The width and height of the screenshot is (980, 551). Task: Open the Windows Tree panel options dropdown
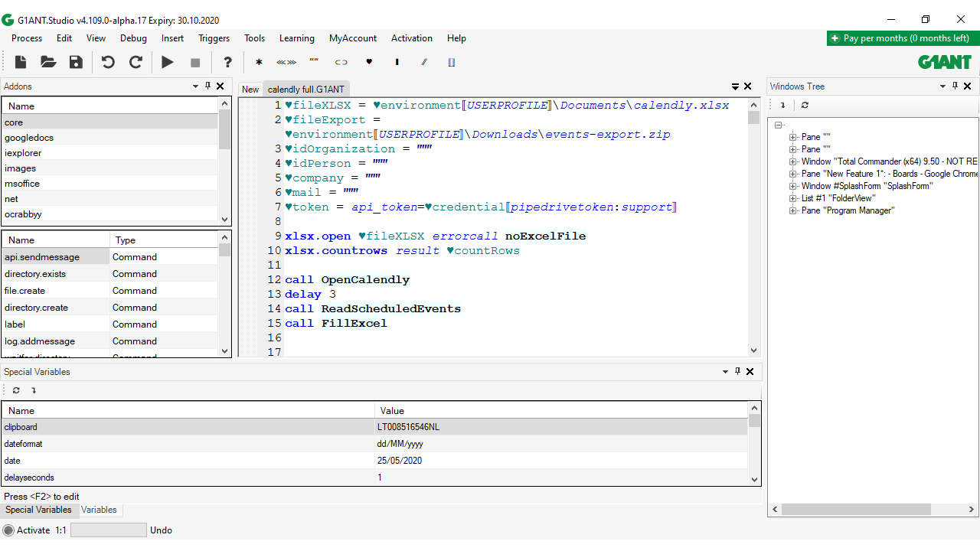click(x=943, y=86)
